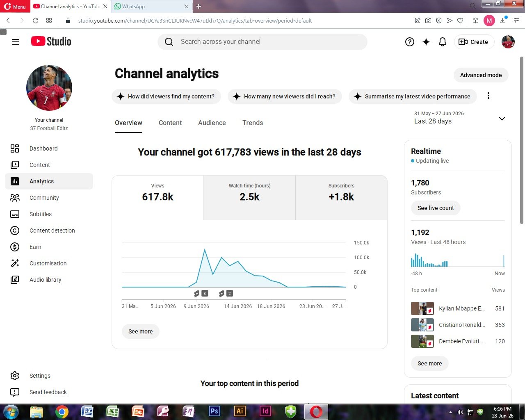The height and width of the screenshot is (420, 525).
Task: Click the chart marker with 3 videos
Action: [201, 293]
